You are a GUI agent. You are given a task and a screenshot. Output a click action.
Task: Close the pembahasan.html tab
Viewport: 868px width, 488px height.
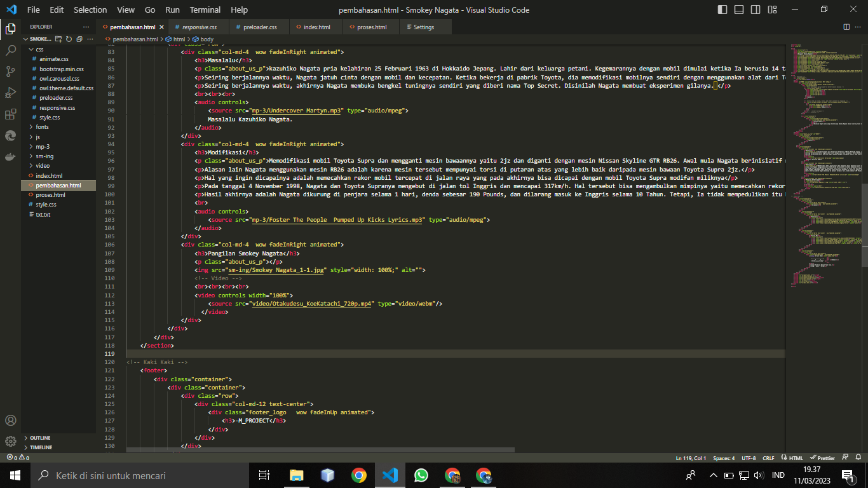pos(161,27)
